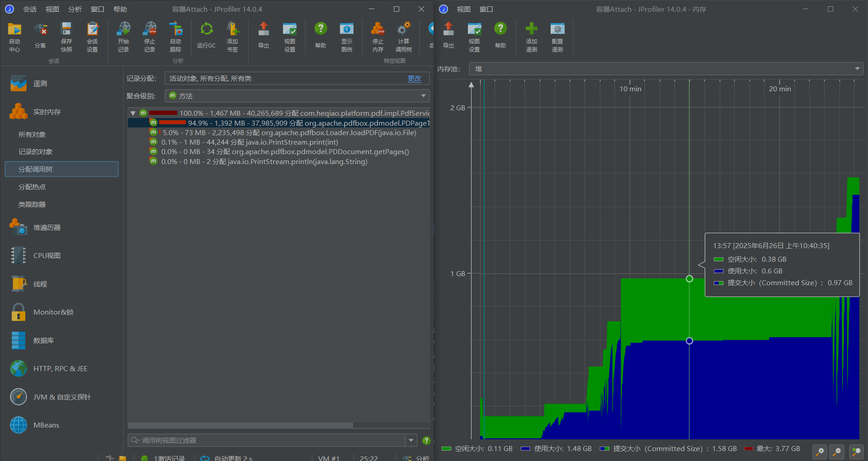Open View Settings (视图设置) in the main window
The image size is (868, 461).
coord(290,37)
